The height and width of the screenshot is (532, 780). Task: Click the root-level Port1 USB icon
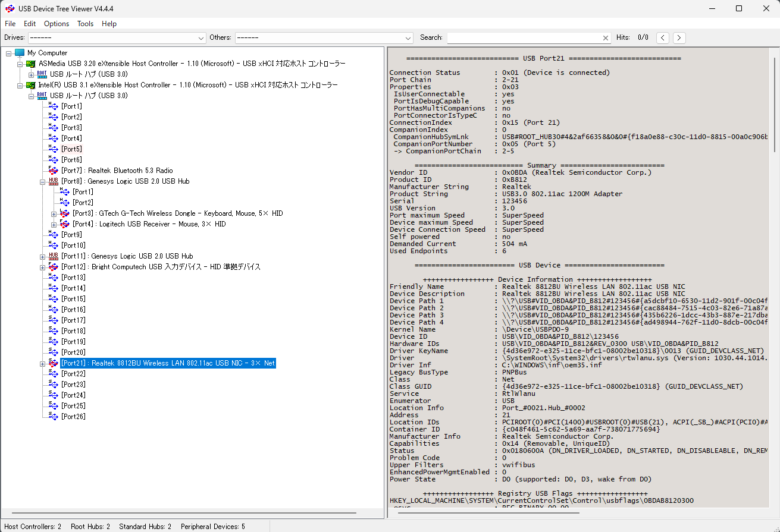54,106
